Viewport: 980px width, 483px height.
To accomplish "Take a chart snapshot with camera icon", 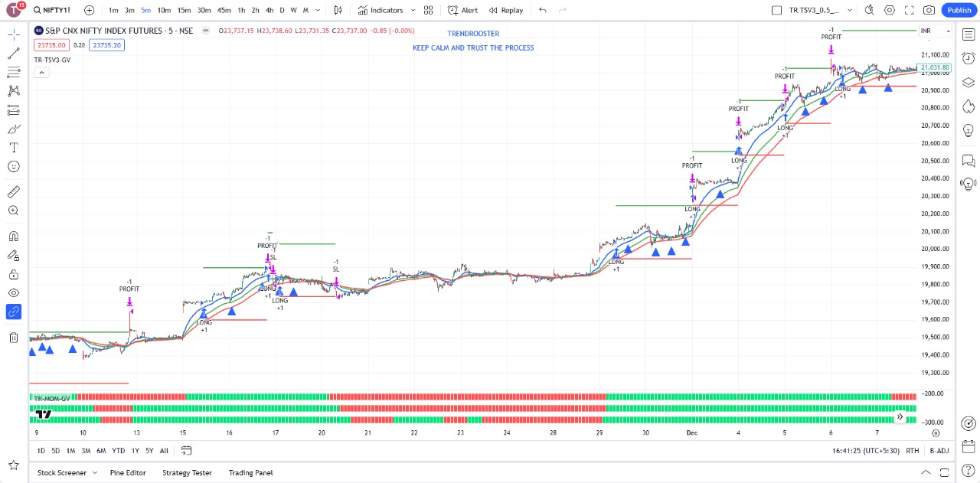I will 929,10.
